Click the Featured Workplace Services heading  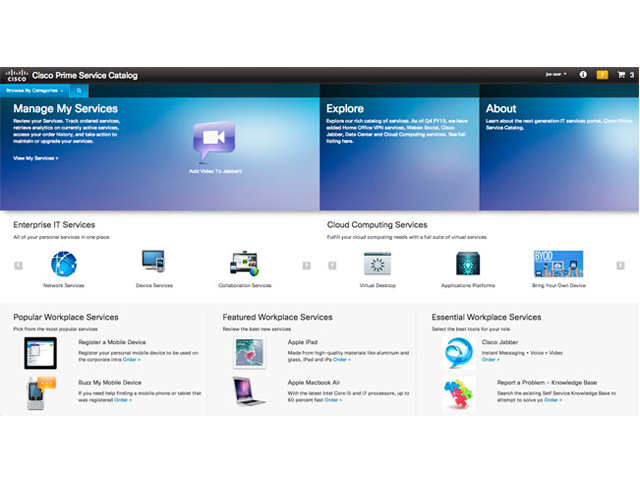point(277,317)
